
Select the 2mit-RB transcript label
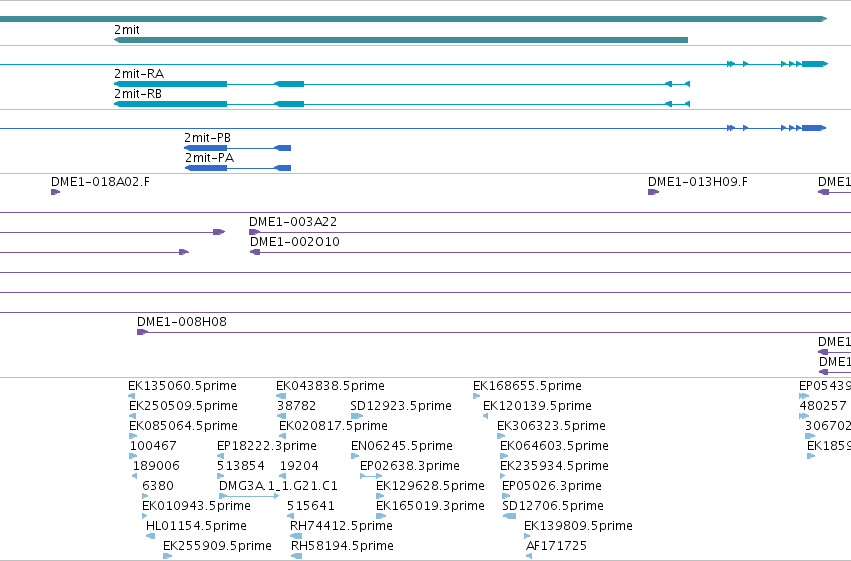138,94
